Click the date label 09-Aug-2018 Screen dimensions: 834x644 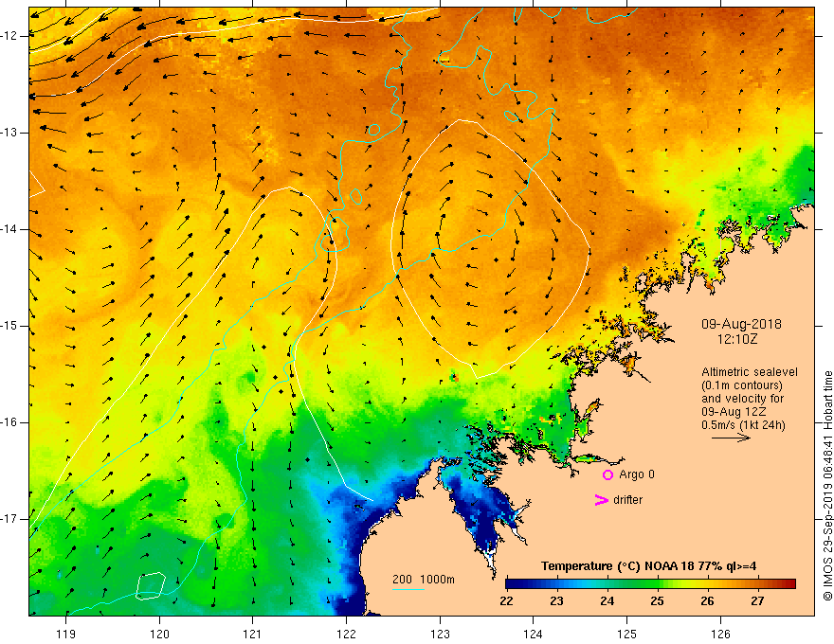(x=741, y=324)
